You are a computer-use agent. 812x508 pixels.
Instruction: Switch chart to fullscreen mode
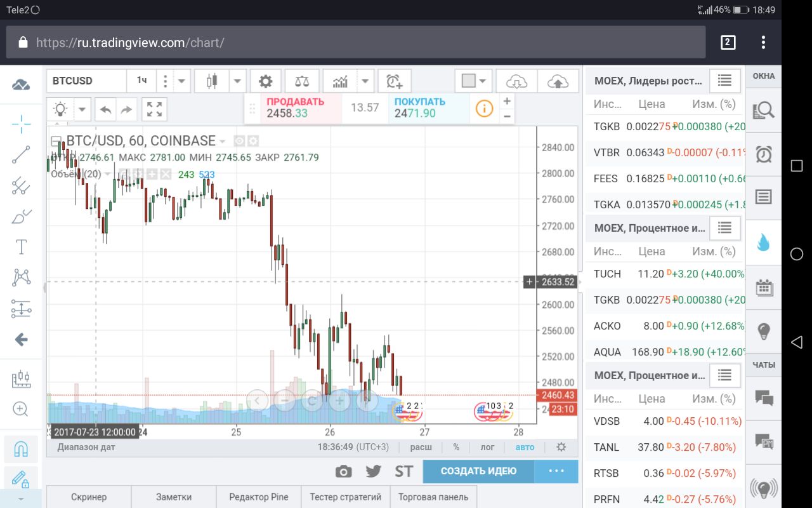(x=154, y=109)
